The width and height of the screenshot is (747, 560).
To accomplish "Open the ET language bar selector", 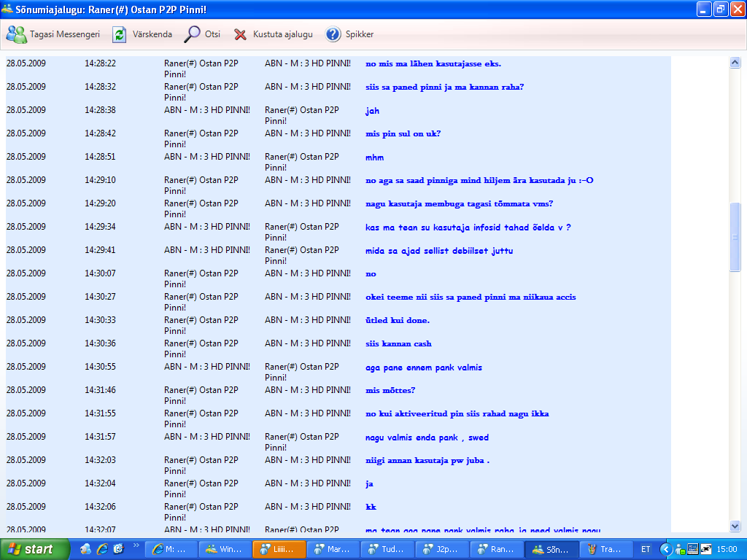I will click(646, 549).
